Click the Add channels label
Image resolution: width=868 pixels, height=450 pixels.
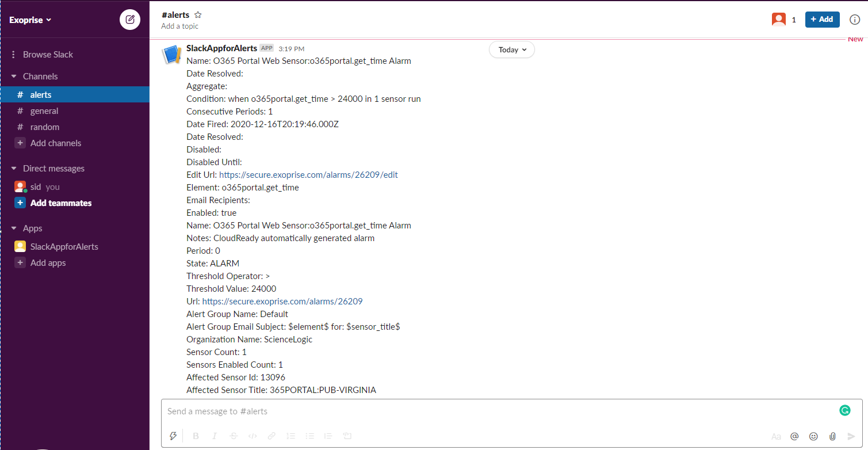click(x=56, y=143)
